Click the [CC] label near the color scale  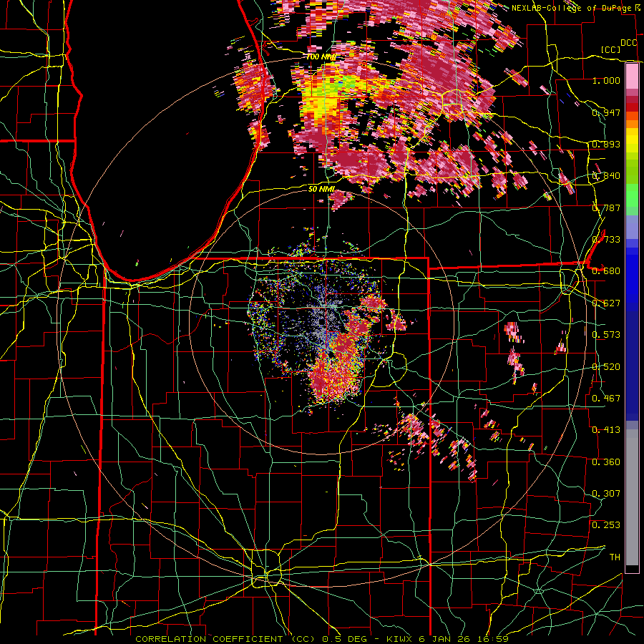click(610, 49)
